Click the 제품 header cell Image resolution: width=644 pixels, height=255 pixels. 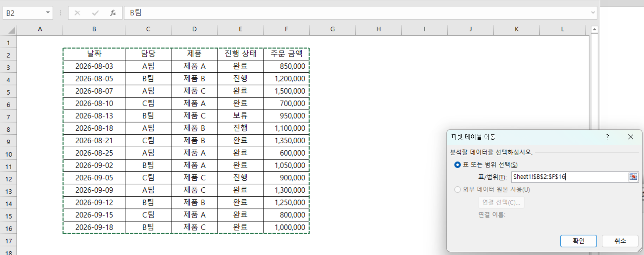[194, 54]
